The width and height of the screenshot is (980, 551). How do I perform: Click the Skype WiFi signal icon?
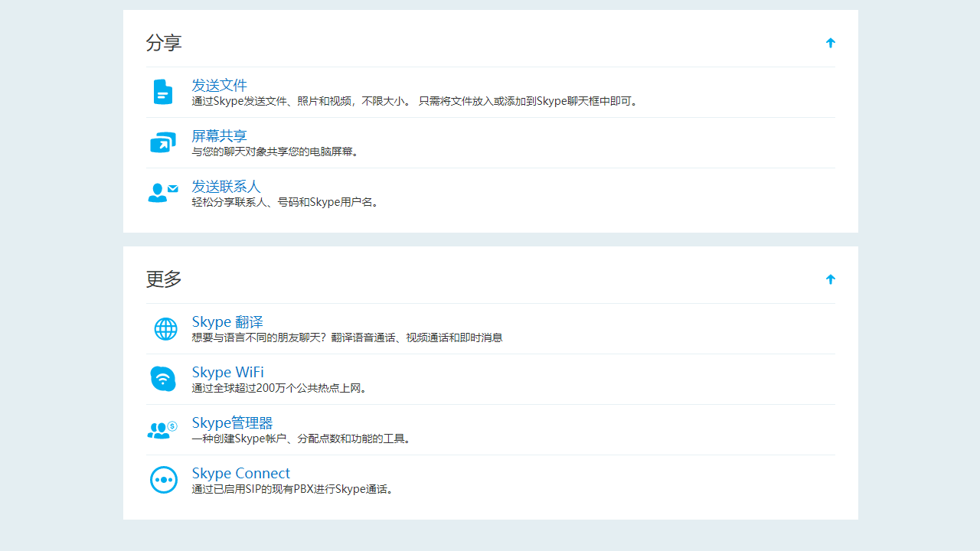click(163, 378)
